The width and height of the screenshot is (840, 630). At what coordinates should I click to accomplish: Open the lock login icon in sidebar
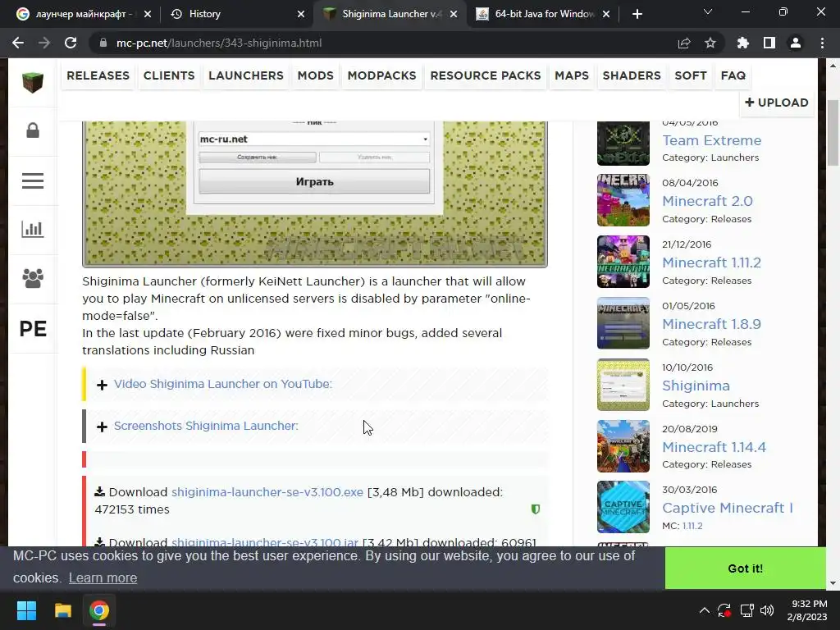(33, 130)
